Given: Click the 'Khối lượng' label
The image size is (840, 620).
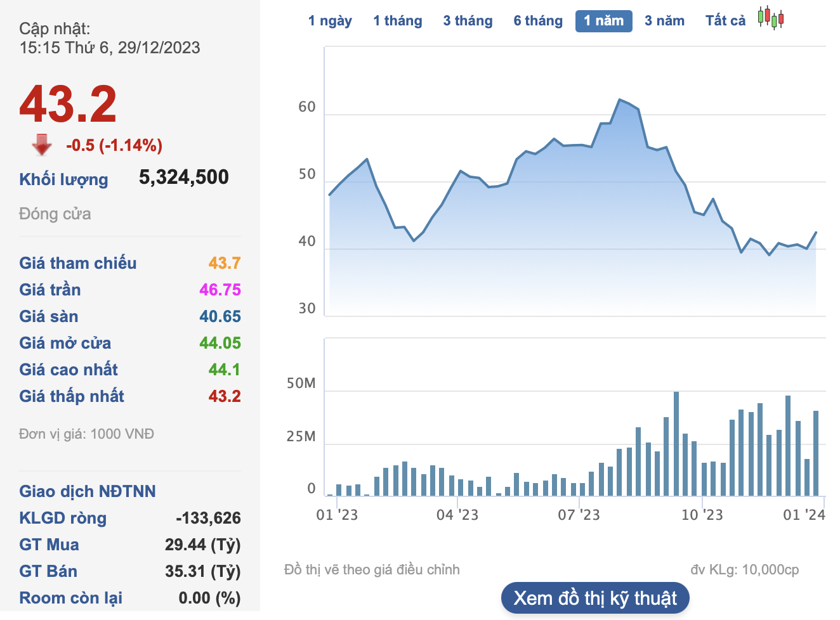Looking at the screenshot, I should [63, 179].
